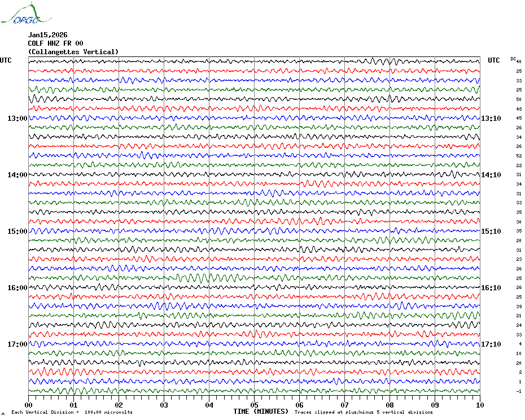This screenshot has width=525, height=420.
Task: Click the DC column header at top right
Action: pos(513,59)
